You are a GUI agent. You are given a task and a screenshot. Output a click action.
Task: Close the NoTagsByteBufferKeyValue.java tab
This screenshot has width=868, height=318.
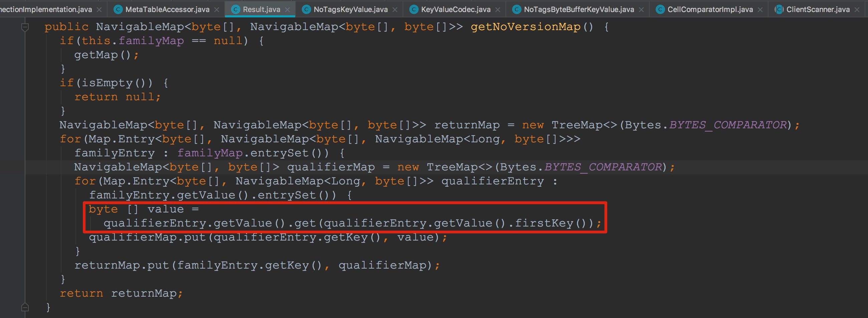coord(642,10)
